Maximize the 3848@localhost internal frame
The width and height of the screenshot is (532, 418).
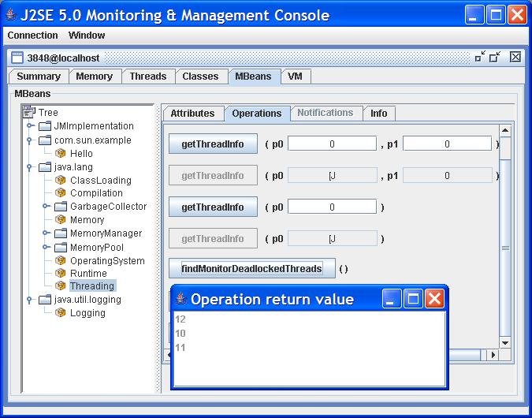[x=495, y=57]
